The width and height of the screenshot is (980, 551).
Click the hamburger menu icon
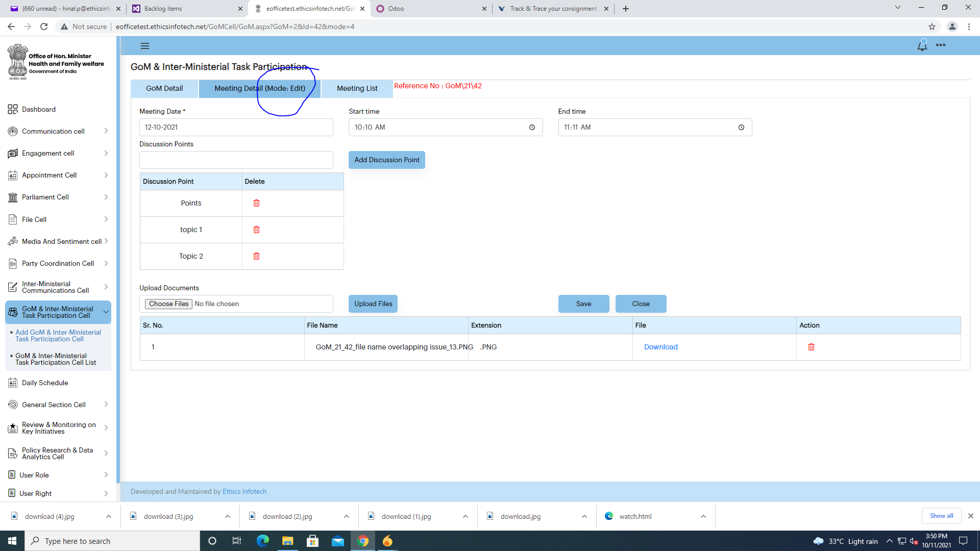coord(145,46)
